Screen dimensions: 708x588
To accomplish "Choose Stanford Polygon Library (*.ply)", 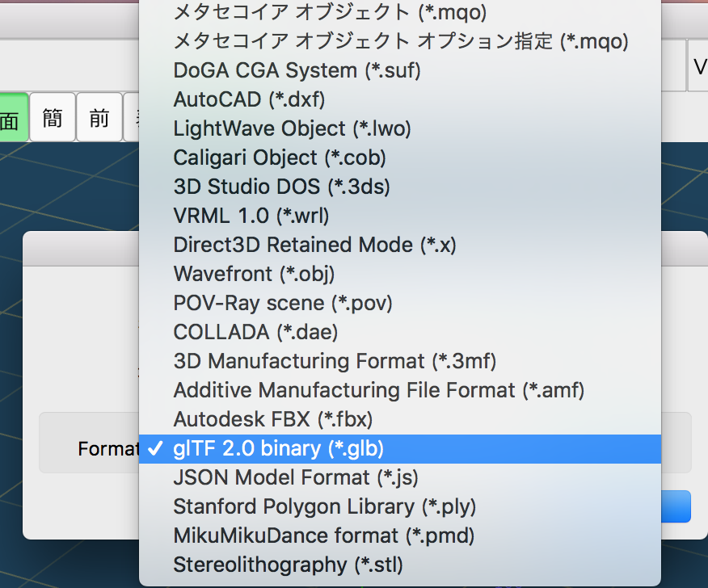I will pos(400,506).
